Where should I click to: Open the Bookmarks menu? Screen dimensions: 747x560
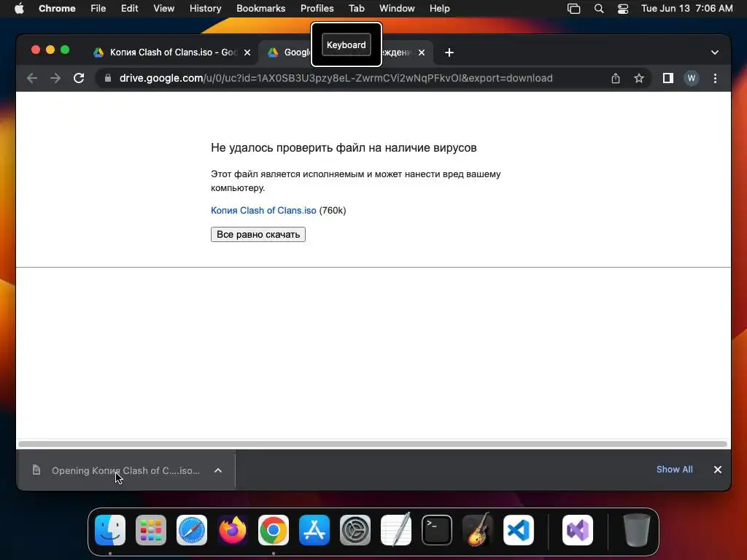(260, 9)
